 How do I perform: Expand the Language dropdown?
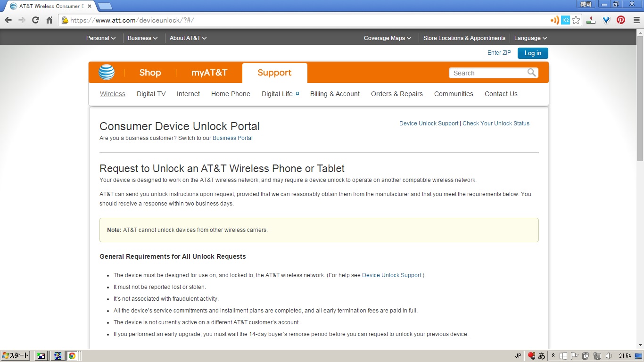[530, 38]
